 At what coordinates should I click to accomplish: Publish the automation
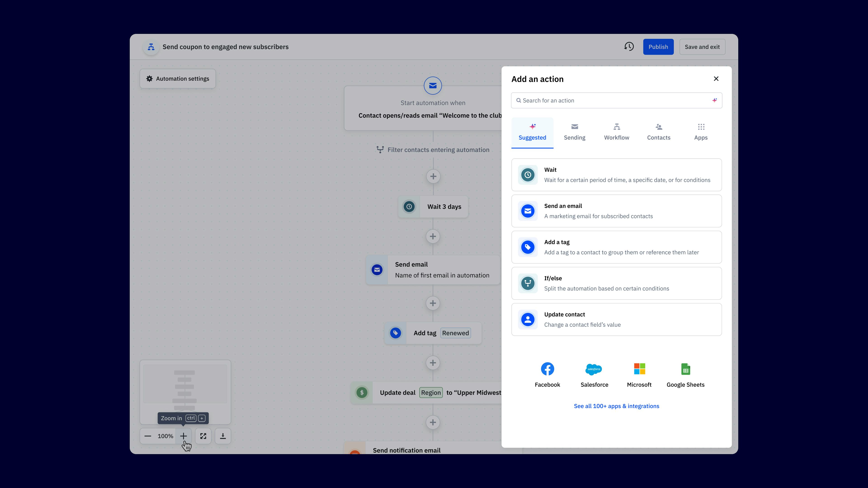click(658, 47)
